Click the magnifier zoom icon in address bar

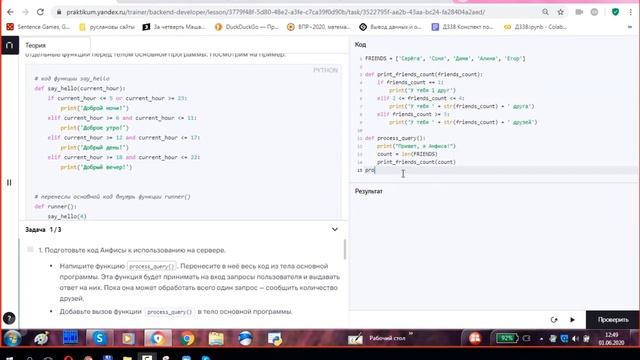pyautogui.click(x=545, y=12)
